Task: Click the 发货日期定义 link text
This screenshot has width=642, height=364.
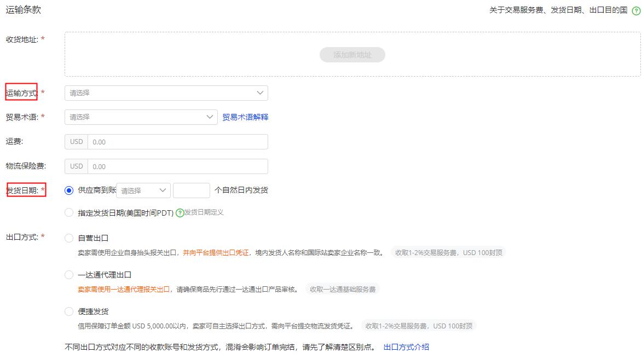Action: click(204, 212)
